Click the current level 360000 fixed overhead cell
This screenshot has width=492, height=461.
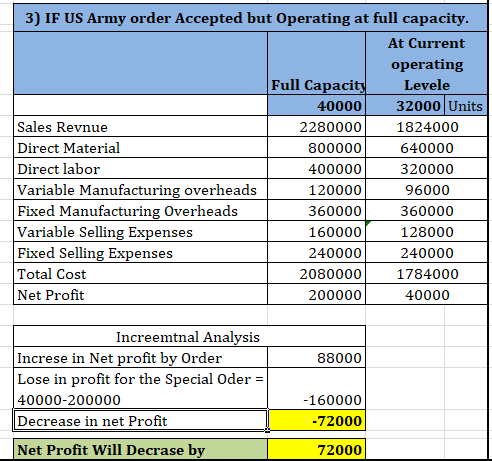pyautogui.click(x=426, y=211)
